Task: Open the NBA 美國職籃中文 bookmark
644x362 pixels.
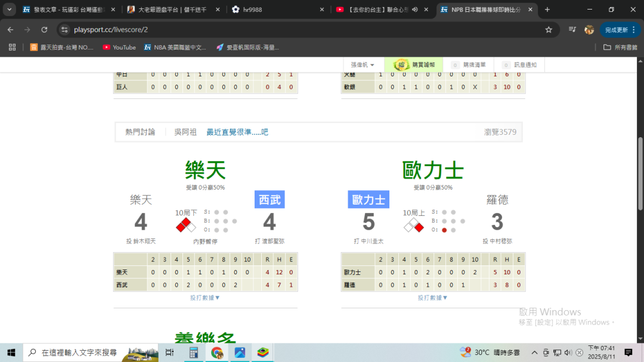Action: [175, 47]
